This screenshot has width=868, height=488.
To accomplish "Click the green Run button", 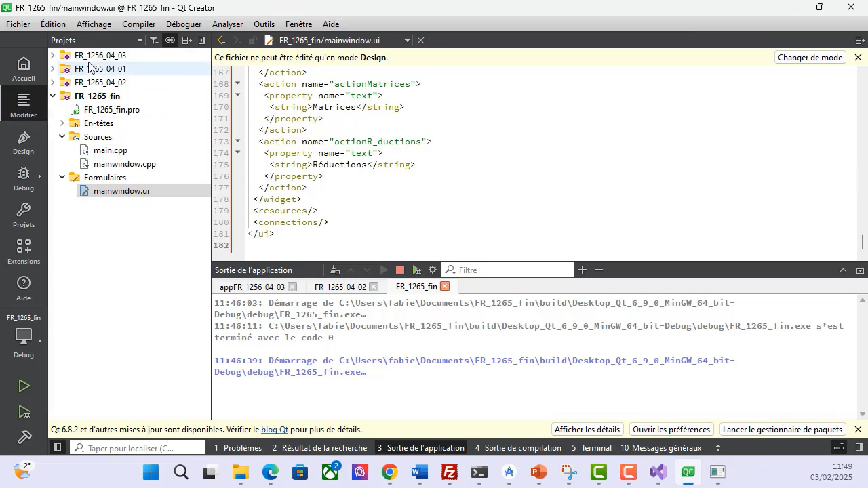I will (24, 386).
